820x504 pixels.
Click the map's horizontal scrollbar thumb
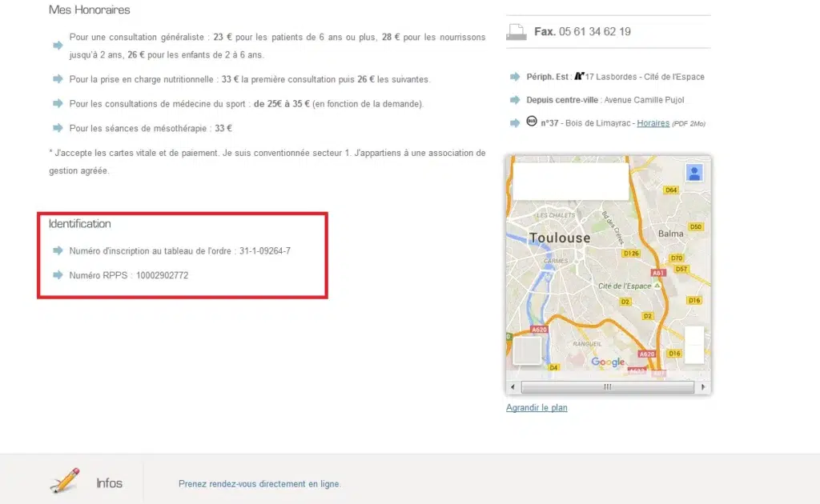(x=607, y=387)
